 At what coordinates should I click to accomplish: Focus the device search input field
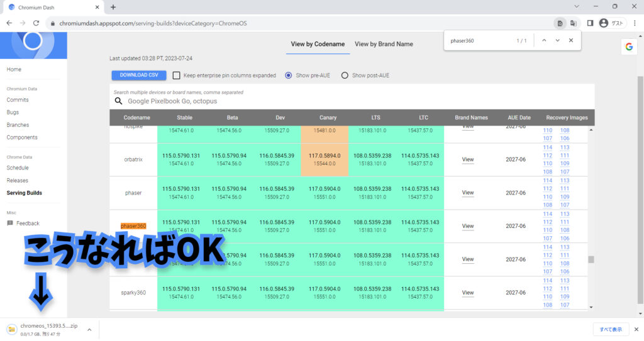[352, 101]
